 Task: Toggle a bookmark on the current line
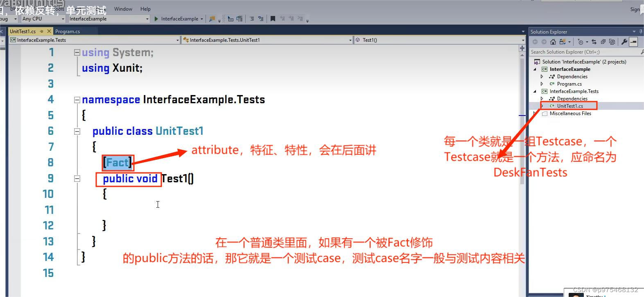click(273, 19)
